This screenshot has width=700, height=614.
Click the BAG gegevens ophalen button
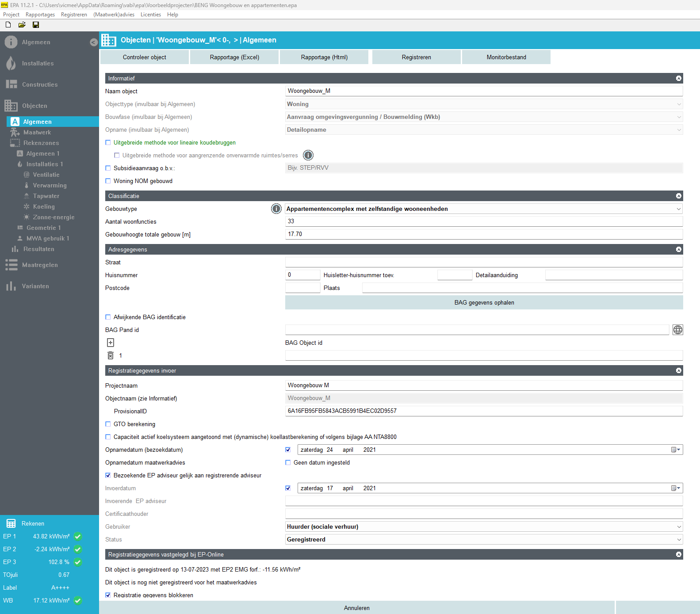click(x=484, y=302)
